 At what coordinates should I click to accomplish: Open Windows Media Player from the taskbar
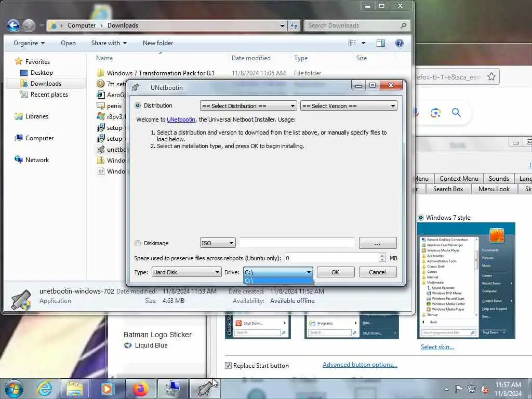(x=107, y=389)
